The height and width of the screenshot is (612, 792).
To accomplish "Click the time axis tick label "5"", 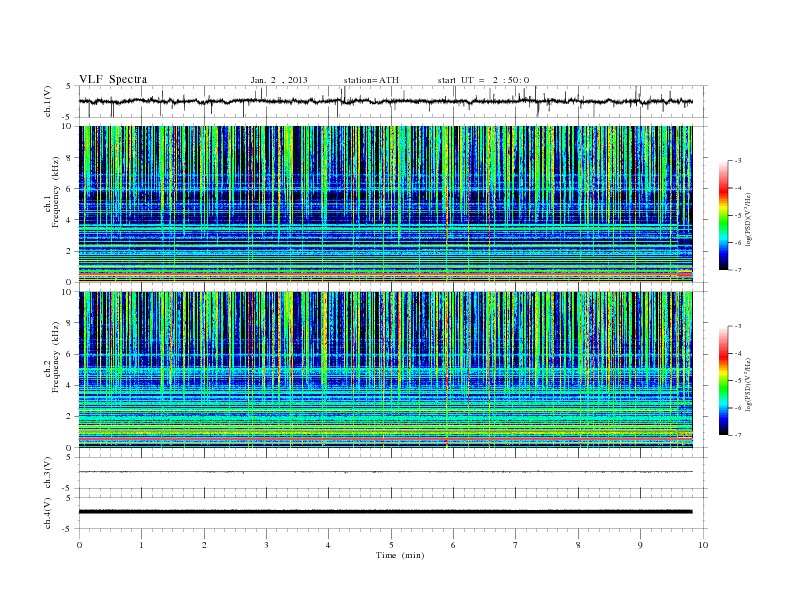I will coord(391,545).
